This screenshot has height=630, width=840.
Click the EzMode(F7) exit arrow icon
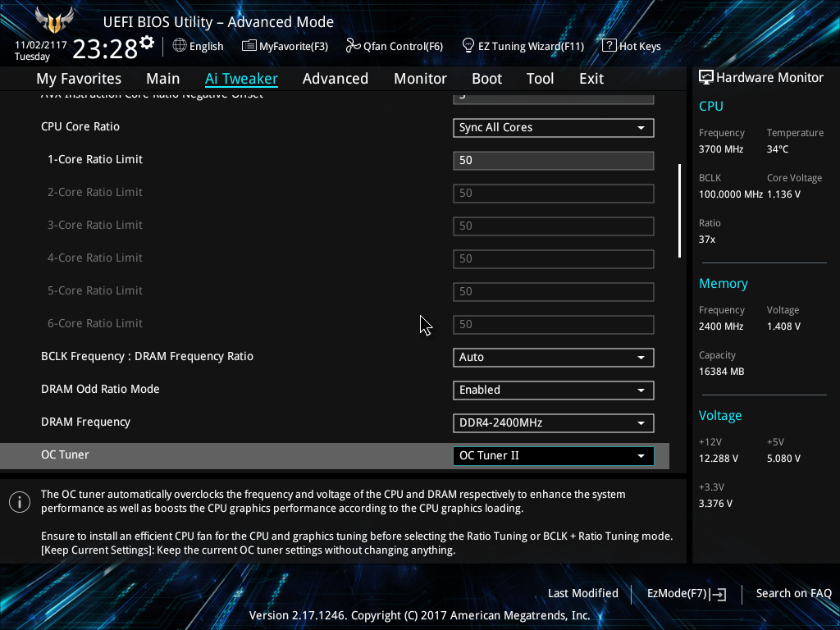coord(719,594)
